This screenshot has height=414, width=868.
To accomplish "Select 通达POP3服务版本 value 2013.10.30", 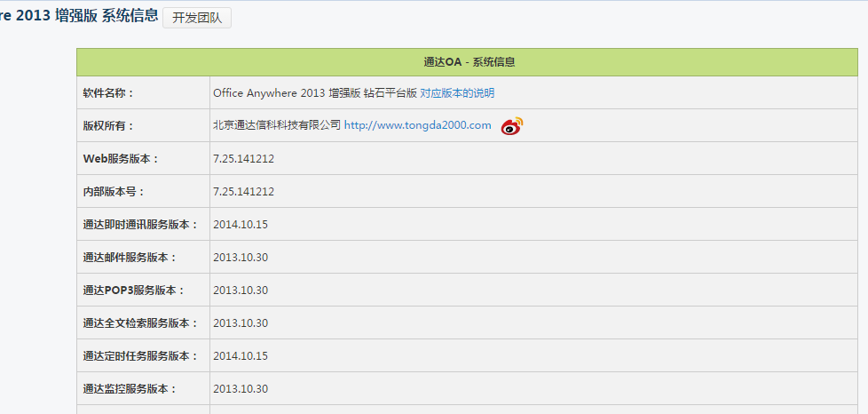I will click(x=241, y=291).
